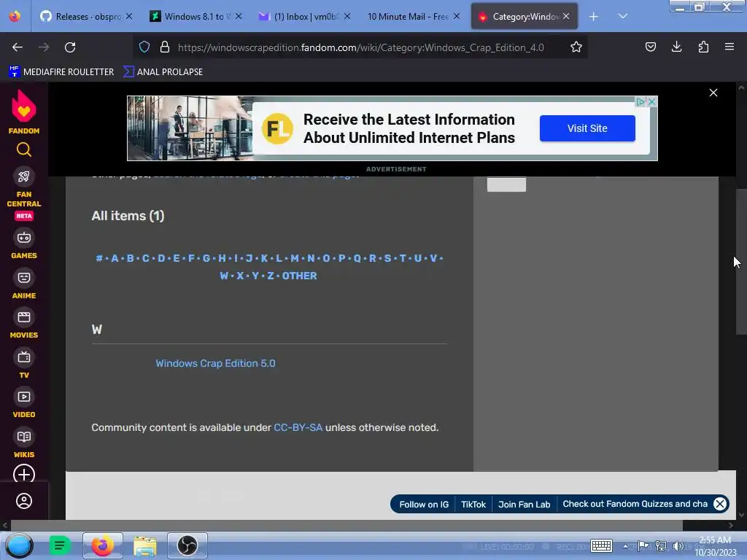Dismiss the Fandom Quizzes notification bar
The image size is (747, 560).
[x=720, y=504]
